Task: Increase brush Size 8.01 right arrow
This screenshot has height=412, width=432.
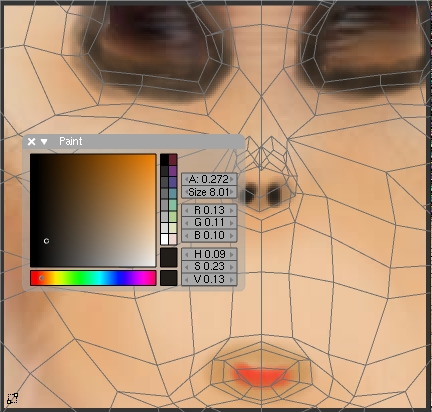Action: pyautogui.click(x=232, y=192)
